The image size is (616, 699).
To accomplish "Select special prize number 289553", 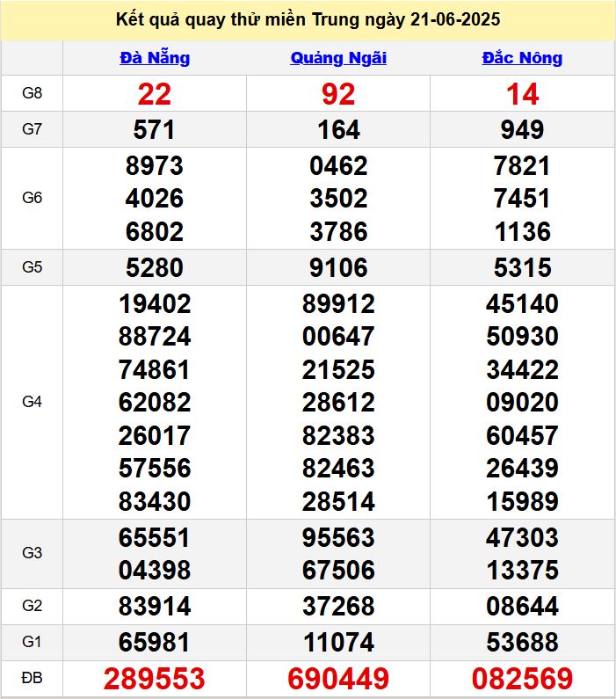I will 155,679.
